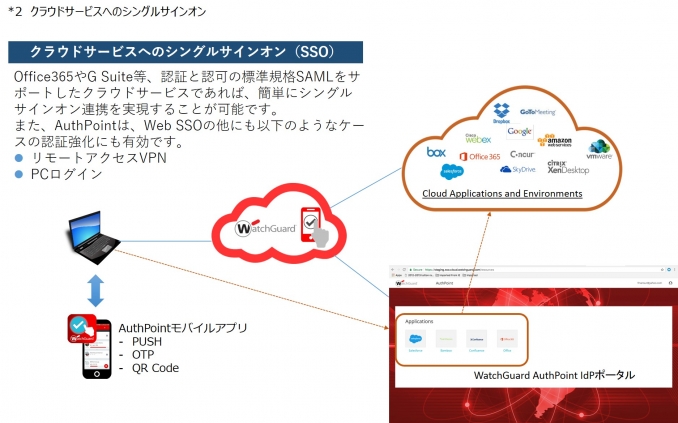Click the PUSH list item
Screen dimensions: 678x423
(x=141, y=342)
